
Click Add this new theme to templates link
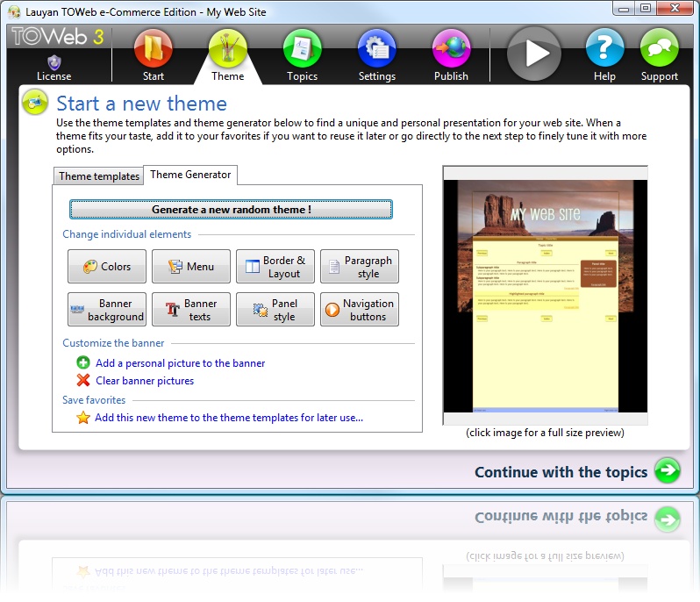[229, 418]
